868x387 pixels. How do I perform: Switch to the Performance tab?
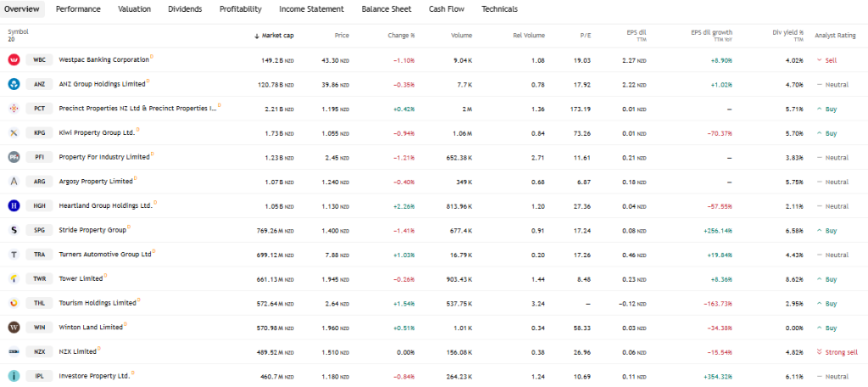point(78,8)
